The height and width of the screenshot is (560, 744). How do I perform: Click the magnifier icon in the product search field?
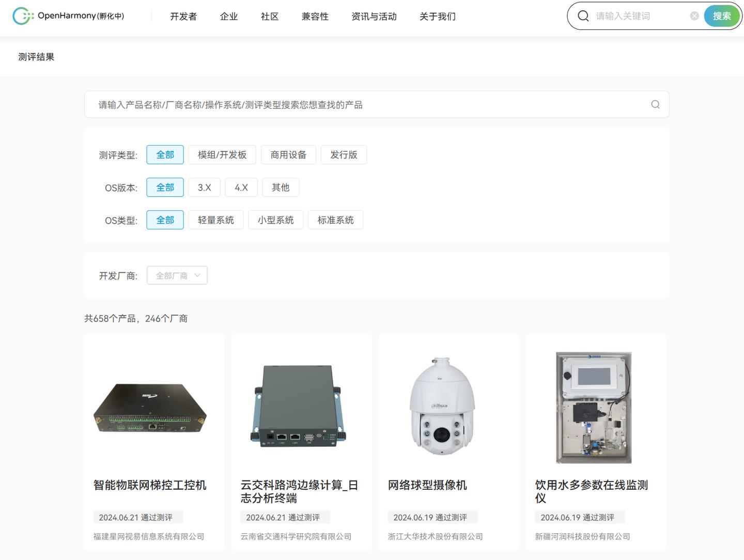[655, 104]
